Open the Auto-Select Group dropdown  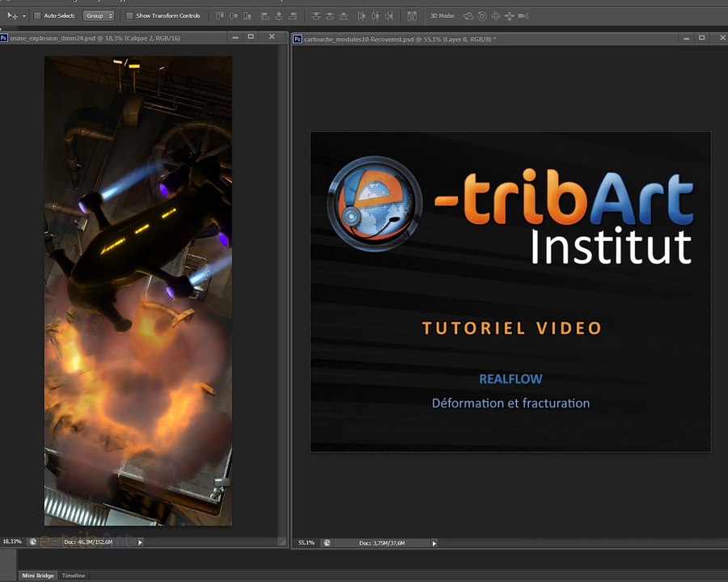(99, 16)
